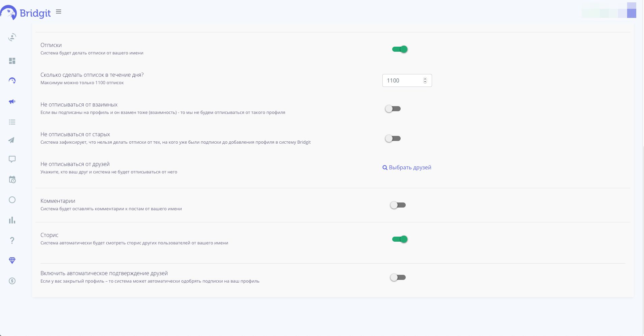Image resolution: width=644 pixels, height=336 pixels.
Task: Click the Выбрать друзей link
Action: pos(407,168)
